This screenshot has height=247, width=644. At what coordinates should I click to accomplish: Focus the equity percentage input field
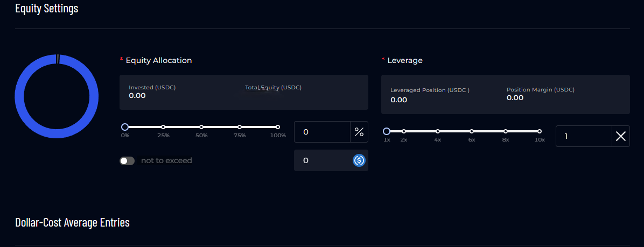323,132
